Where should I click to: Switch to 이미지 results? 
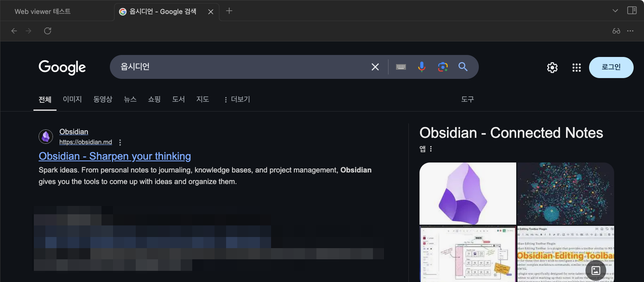pos(72,99)
